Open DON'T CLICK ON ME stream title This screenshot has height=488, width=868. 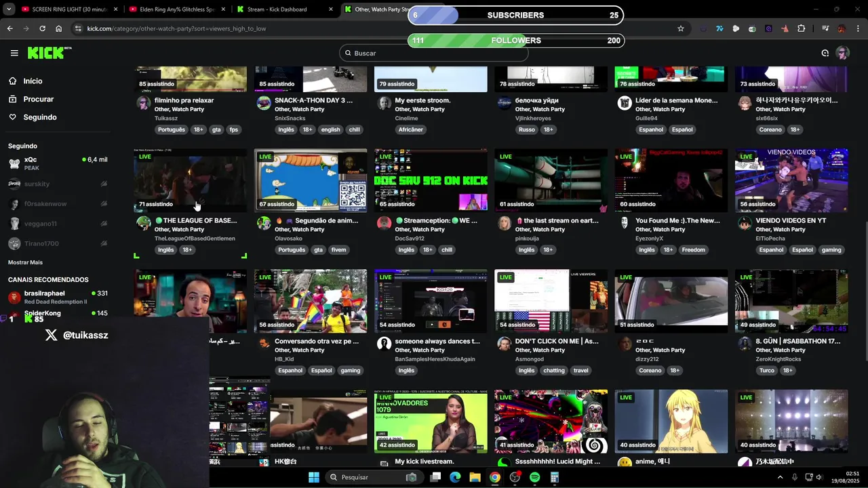[557, 341]
